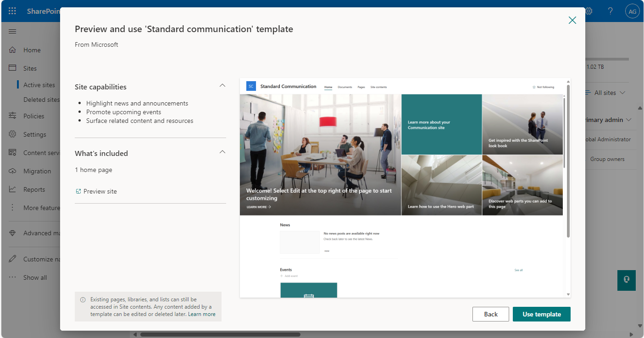Collapse the What's included section
This screenshot has height=338, width=644.
click(x=222, y=151)
